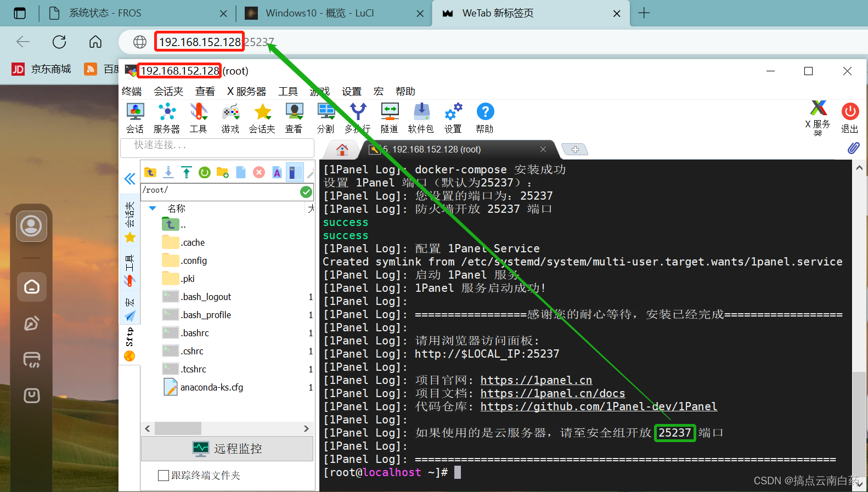Open the 会话夹 menu in menu bar
This screenshot has width=868, height=492.
coord(168,91)
